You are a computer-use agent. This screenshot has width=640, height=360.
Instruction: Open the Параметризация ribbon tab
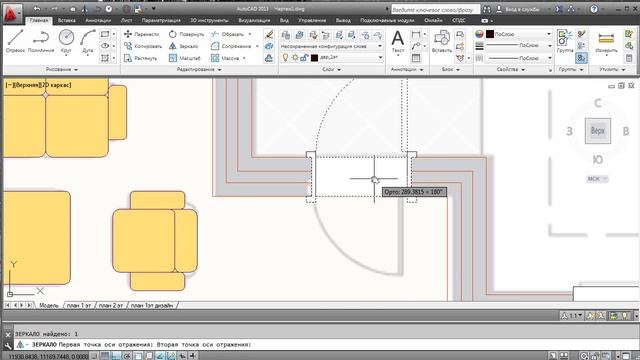point(161,20)
